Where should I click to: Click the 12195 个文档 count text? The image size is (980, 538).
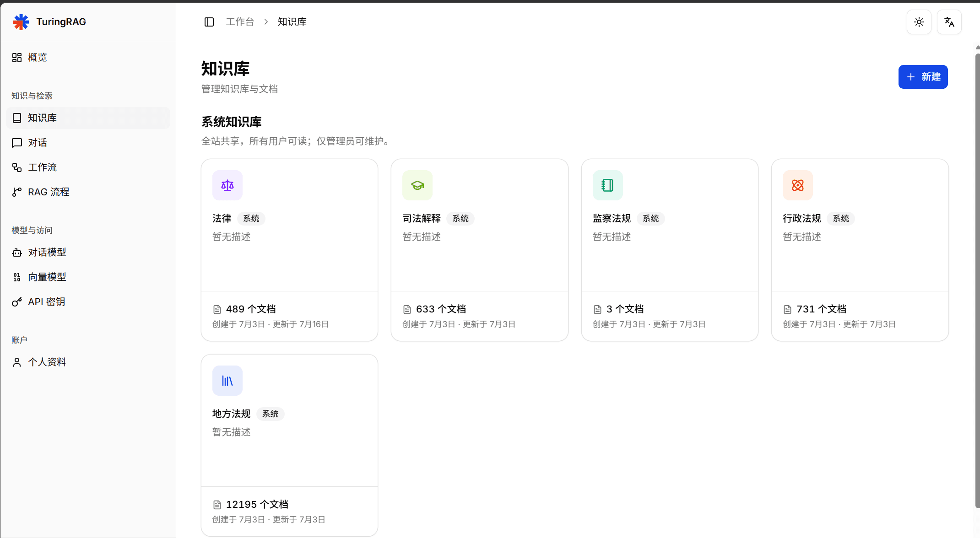pyautogui.click(x=257, y=505)
